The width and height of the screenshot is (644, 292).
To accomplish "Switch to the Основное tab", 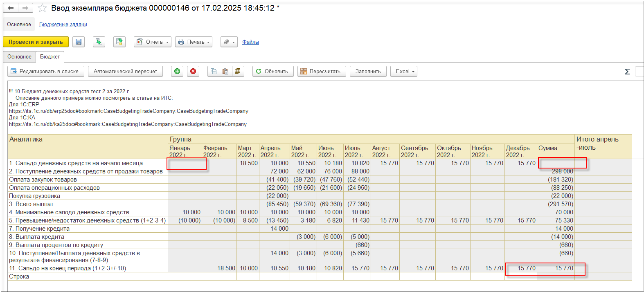I will point(19,56).
